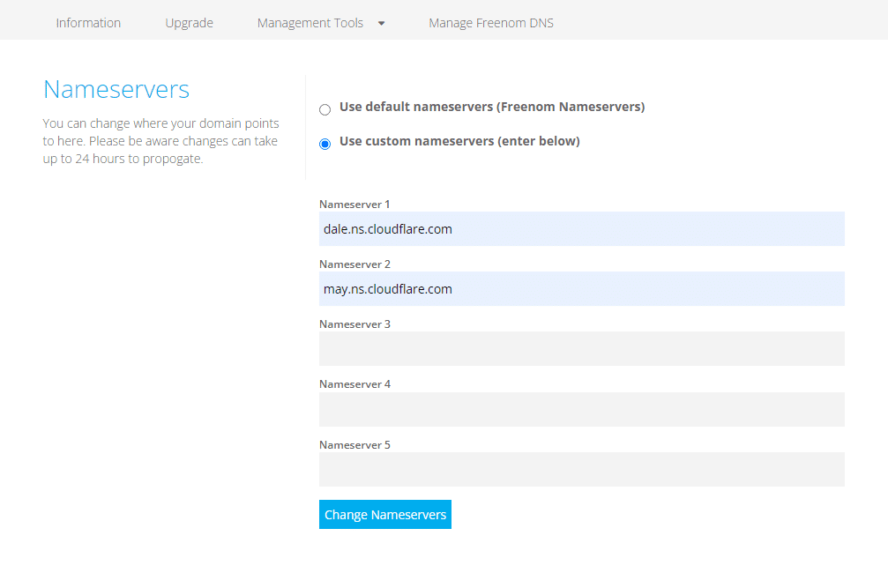Click the 'Nameserver 1' label text

tap(354, 205)
